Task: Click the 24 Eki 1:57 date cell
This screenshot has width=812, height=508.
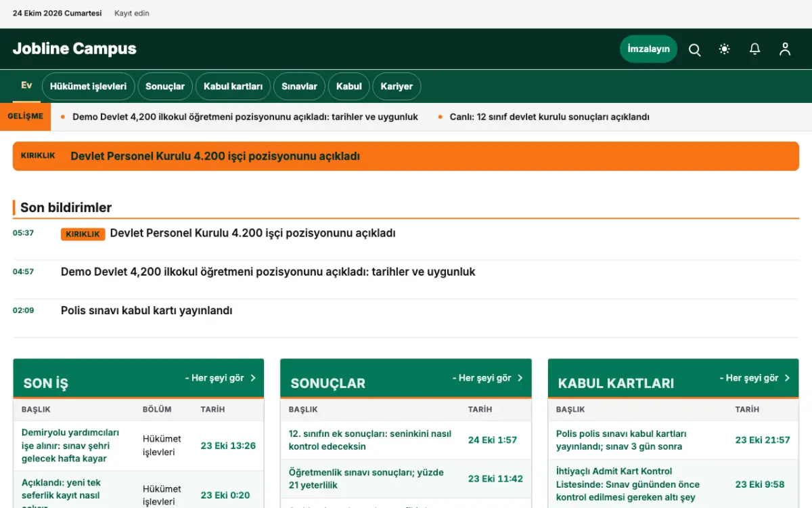Action: (493, 440)
